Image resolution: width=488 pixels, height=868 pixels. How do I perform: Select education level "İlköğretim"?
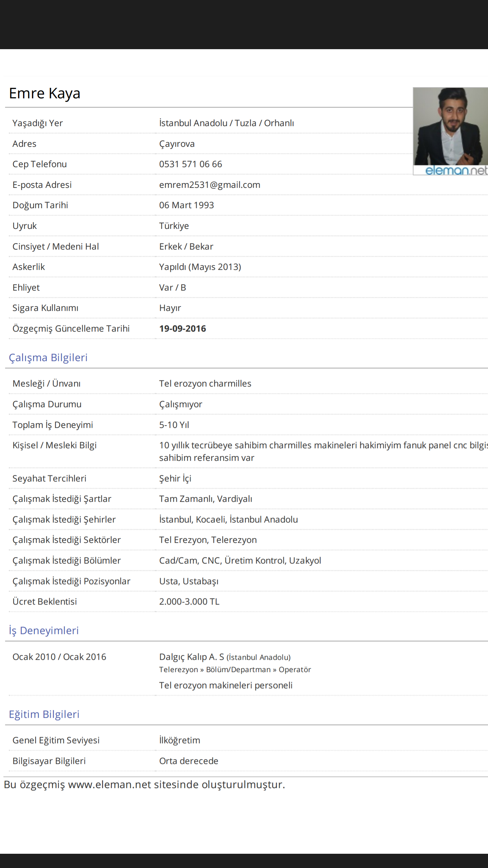[180, 740]
